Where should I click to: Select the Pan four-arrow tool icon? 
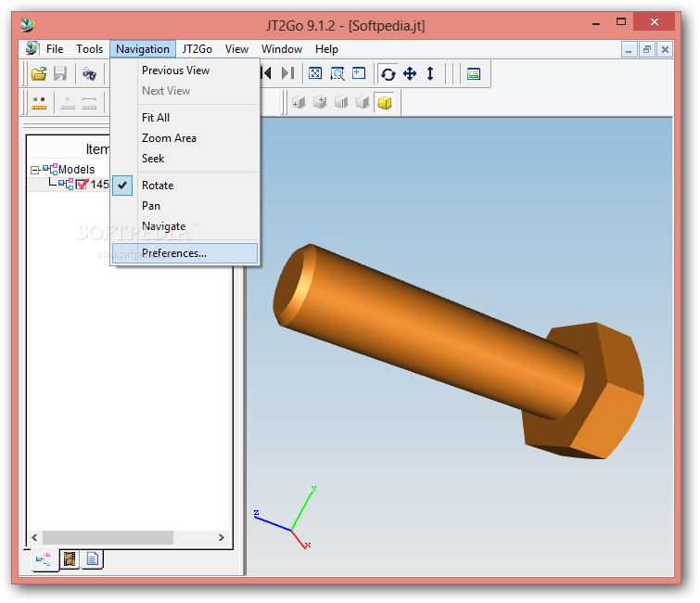click(410, 73)
